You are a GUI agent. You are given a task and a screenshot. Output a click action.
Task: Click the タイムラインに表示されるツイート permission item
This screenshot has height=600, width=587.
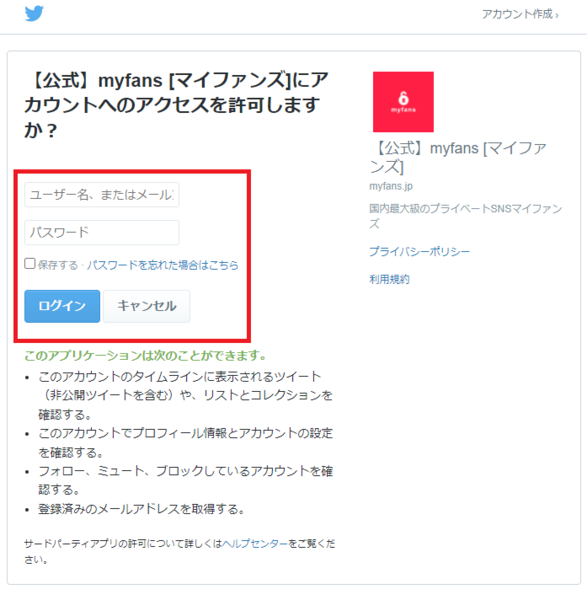(x=185, y=395)
